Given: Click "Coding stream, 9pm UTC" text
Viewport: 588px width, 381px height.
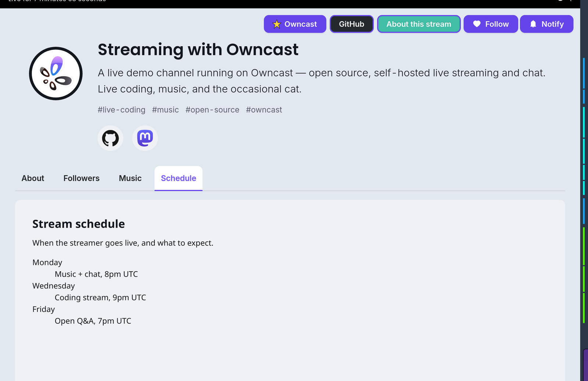Looking at the screenshot, I should 100,298.
